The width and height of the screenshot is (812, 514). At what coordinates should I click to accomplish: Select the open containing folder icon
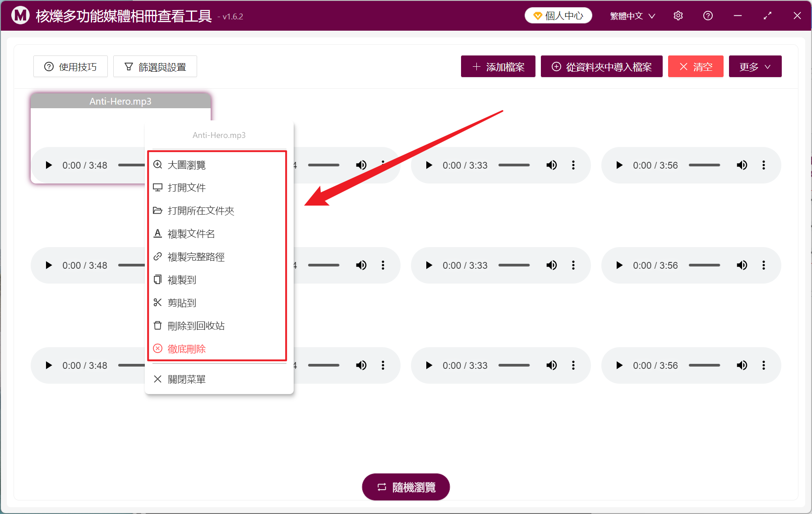coord(157,211)
